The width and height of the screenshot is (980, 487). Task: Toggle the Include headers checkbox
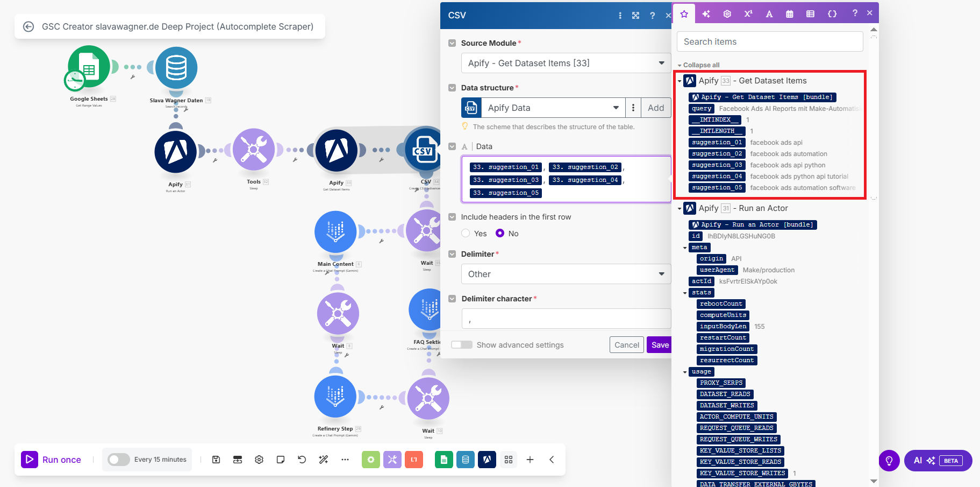coord(452,217)
